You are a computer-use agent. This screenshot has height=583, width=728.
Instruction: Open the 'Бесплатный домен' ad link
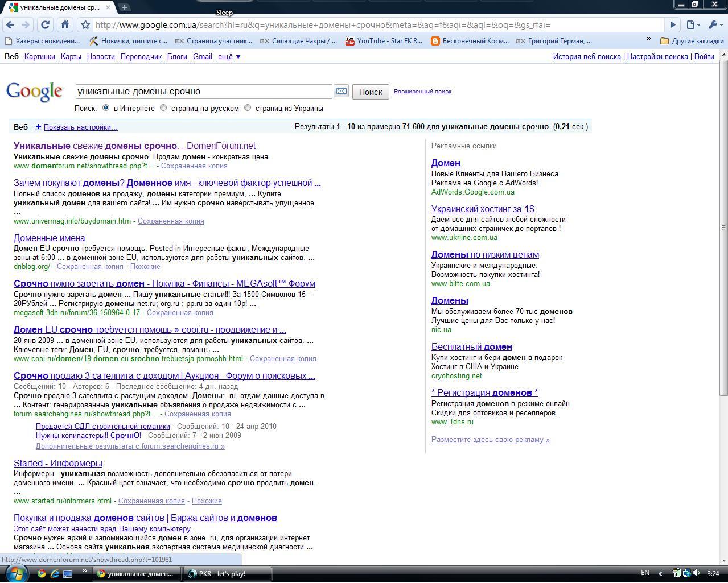pyautogui.click(x=472, y=347)
